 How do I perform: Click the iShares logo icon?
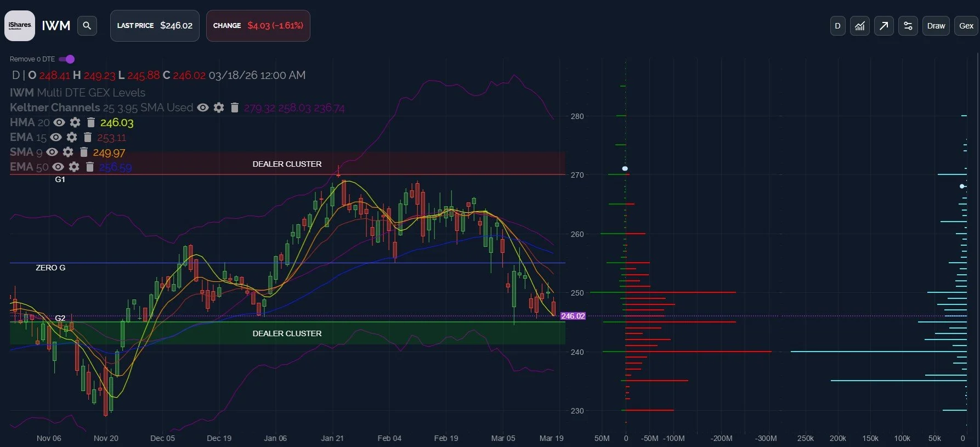tap(20, 26)
